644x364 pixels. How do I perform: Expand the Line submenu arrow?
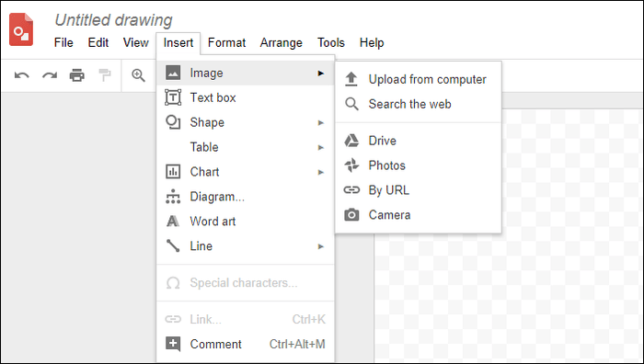click(x=321, y=246)
